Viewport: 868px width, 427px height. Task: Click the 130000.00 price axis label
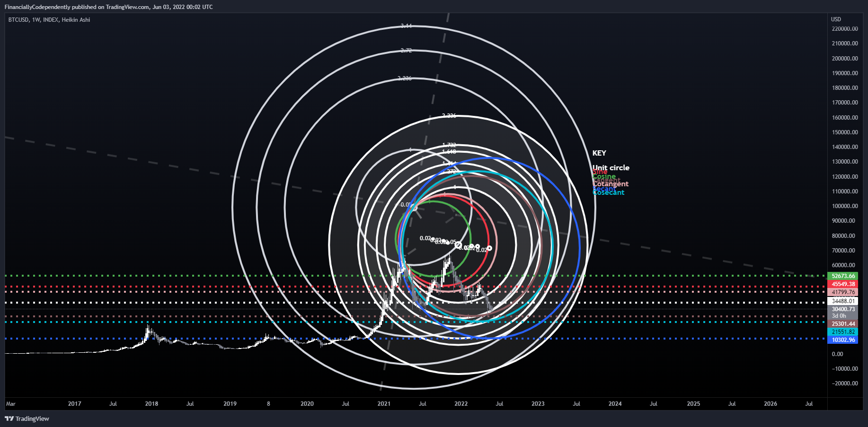point(845,162)
